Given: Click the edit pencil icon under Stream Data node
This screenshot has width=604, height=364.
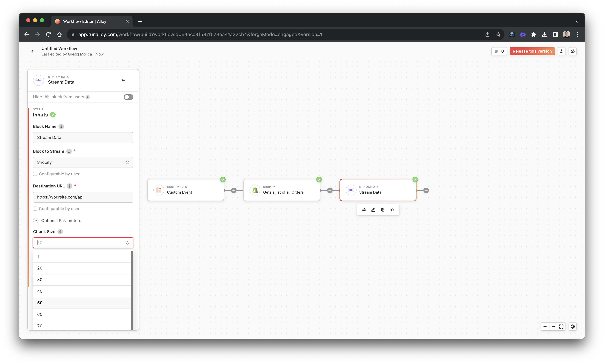Looking at the screenshot, I should point(373,210).
